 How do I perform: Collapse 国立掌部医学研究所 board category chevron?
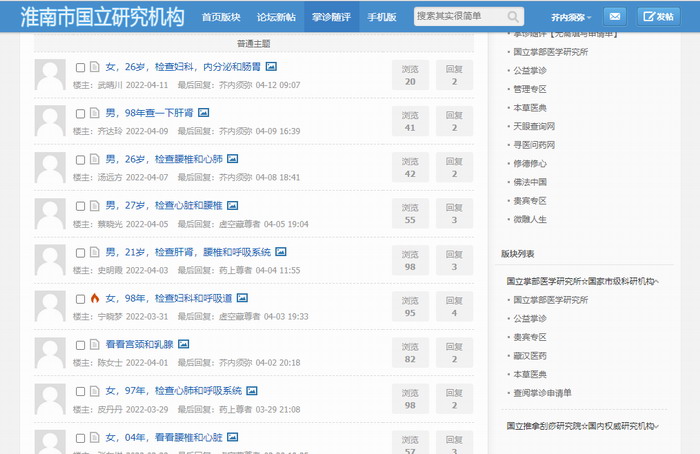[x=656, y=281]
